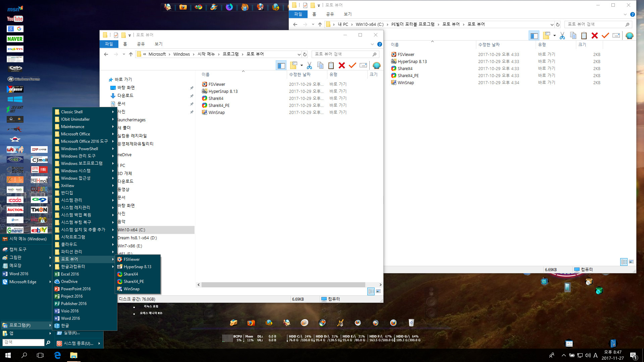Click 홈 ribbon tab in front Explorer

click(x=125, y=44)
